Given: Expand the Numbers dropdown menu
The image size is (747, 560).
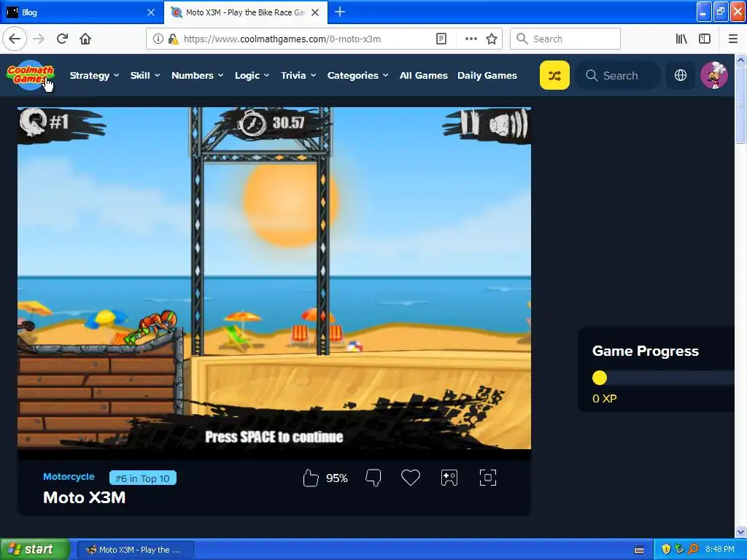Looking at the screenshot, I should (x=197, y=75).
